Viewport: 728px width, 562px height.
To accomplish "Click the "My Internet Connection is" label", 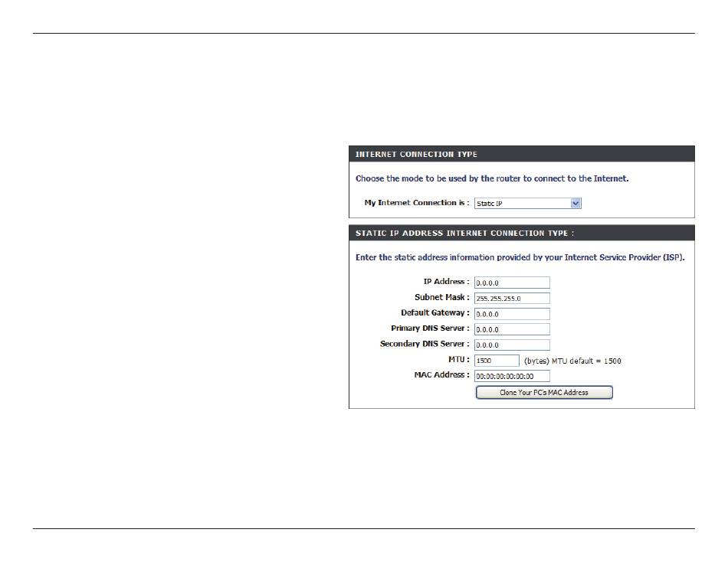I will [416, 203].
